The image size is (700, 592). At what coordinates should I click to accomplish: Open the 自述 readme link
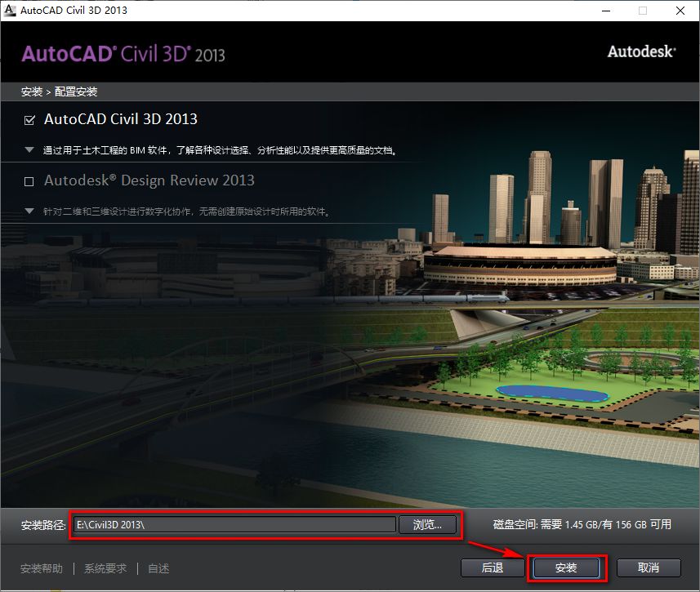158,568
